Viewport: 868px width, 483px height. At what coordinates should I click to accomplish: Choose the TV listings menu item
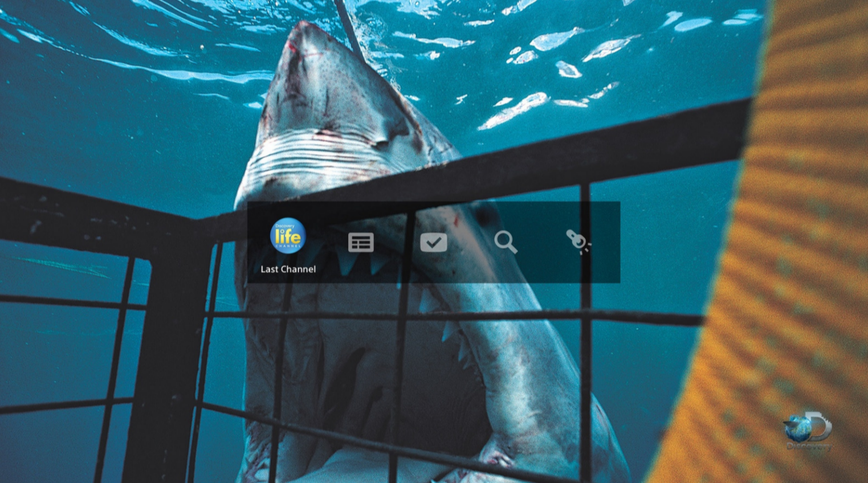[x=361, y=242]
